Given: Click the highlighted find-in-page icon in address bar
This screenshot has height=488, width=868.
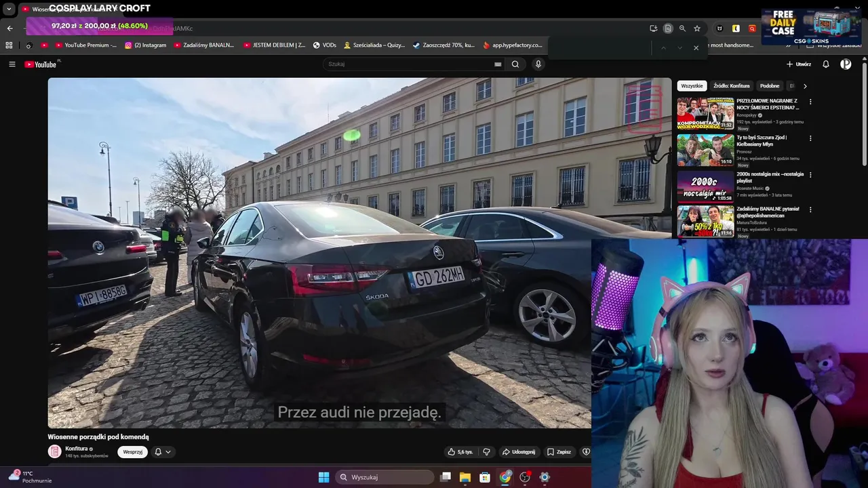Looking at the screenshot, I should (668, 28).
